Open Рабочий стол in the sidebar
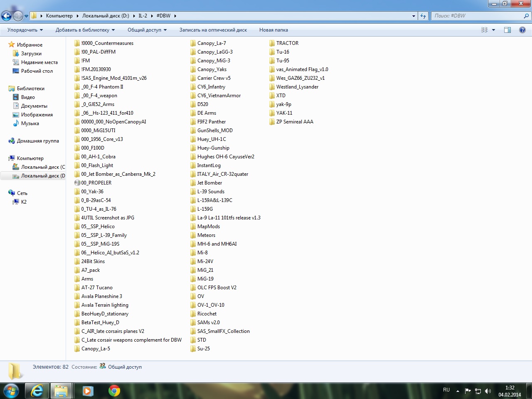The image size is (532, 399). point(37,71)
